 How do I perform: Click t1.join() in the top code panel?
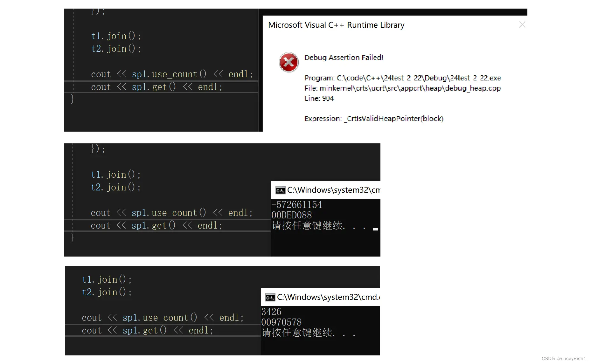click(x=116, y=36)
